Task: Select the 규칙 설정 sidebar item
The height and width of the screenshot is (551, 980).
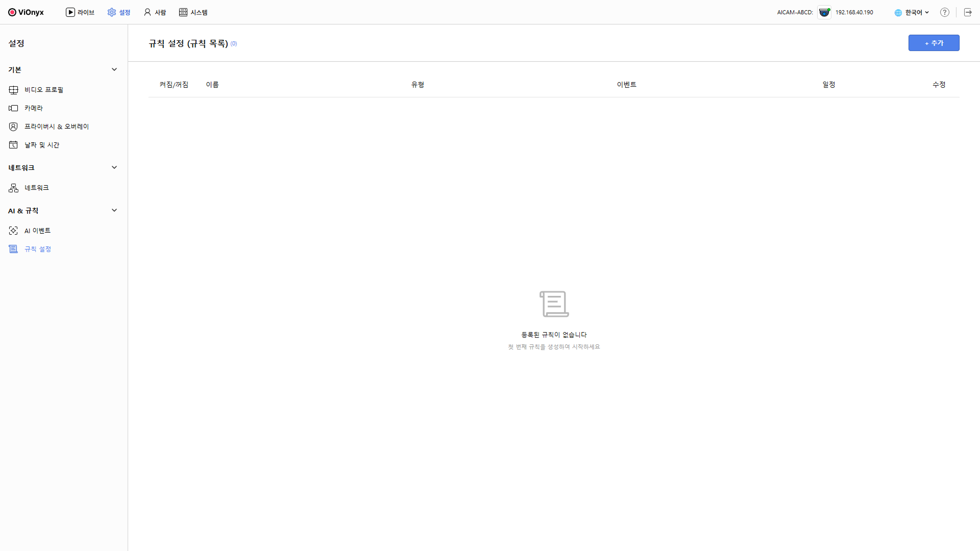Action: (x=38, y=249)
